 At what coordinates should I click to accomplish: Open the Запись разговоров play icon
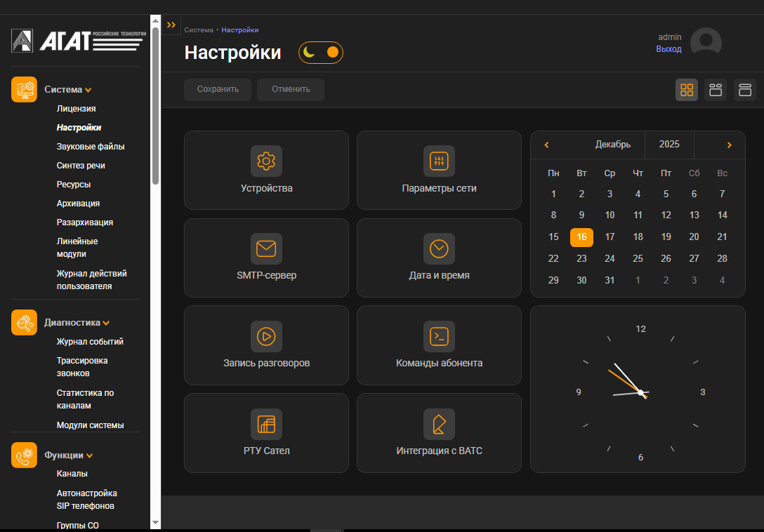[x=267, y=336]
